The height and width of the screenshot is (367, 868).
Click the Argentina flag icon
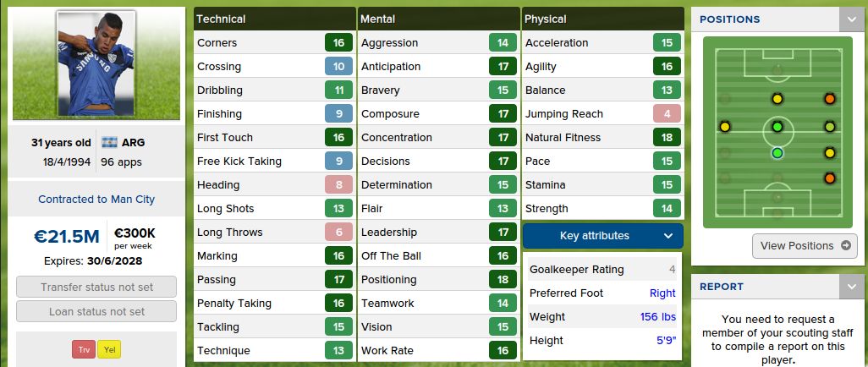[x=109, y=142]
